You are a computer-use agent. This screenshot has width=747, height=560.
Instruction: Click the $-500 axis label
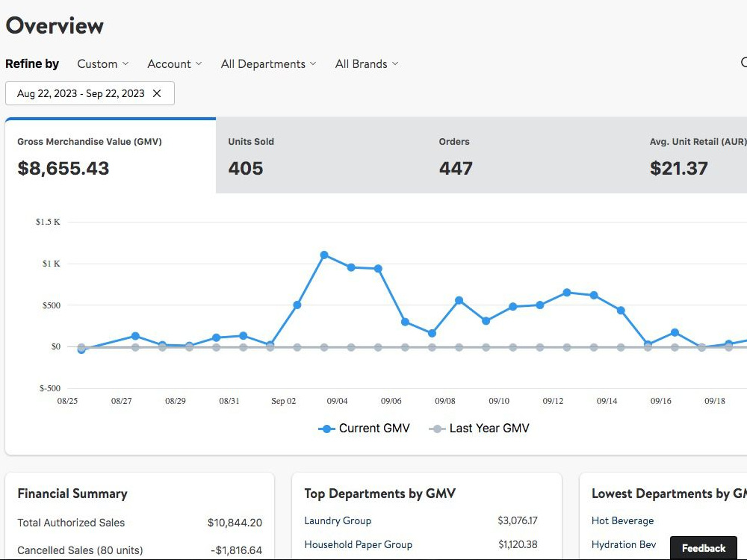[x=49, y=388]
